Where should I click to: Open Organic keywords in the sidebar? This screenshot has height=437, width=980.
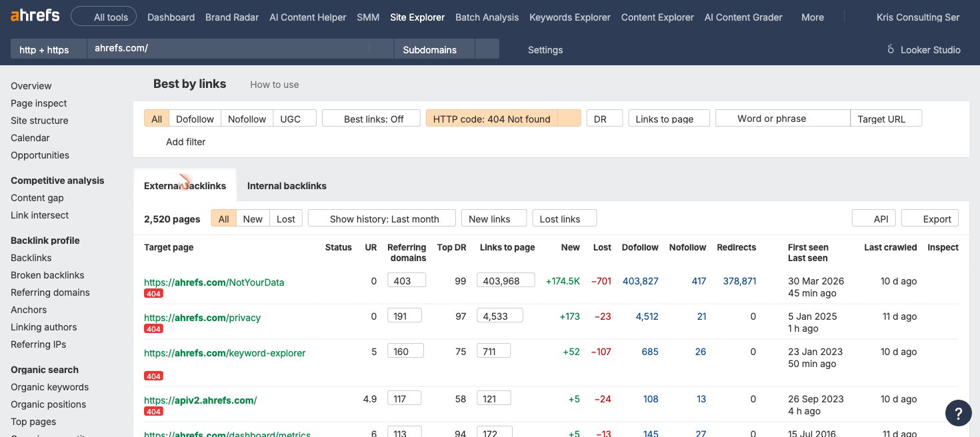coord(49,387)
